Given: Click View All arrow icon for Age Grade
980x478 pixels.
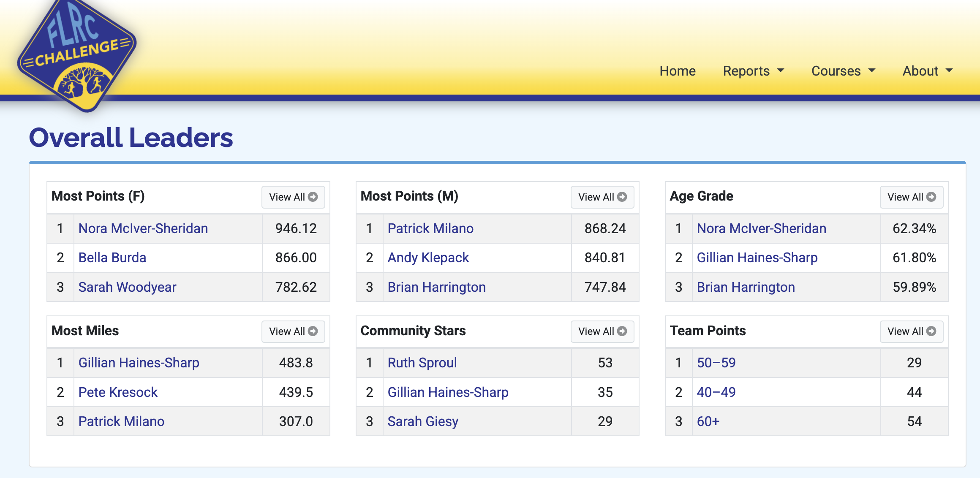Looking at the screenshot, I should pos(931,197).
